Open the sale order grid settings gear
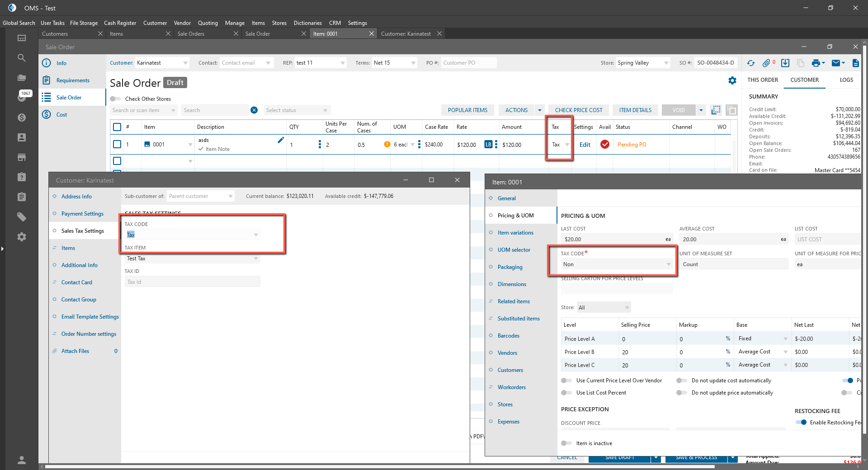This screenshot has width=868, height=470. pyautogui.click(x=732, y=80)
